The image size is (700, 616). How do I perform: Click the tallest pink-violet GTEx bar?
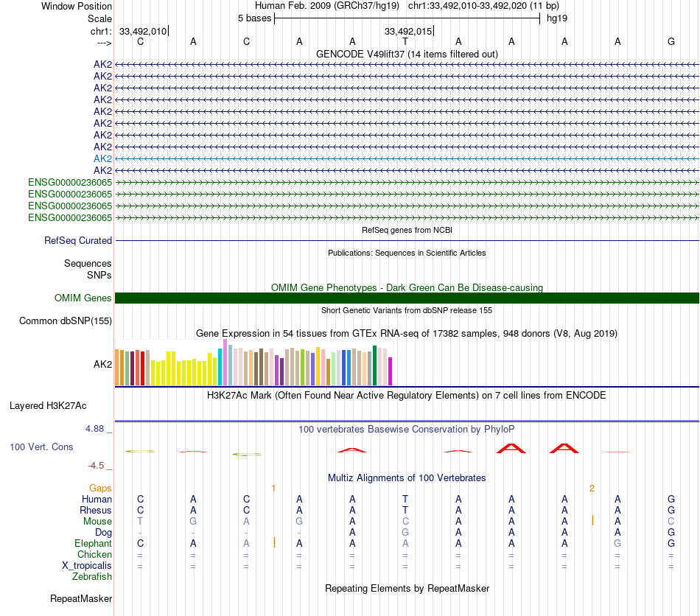(x=225, y=362)
